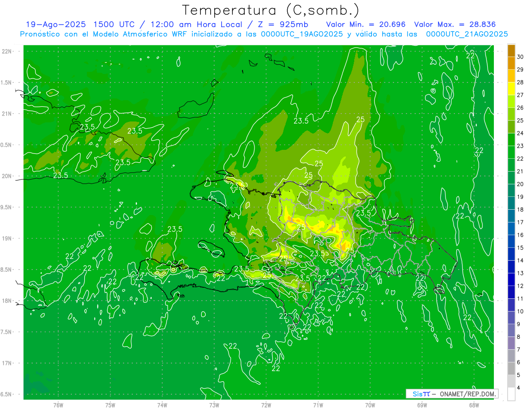Click the '0000UTC_21AGO2025' valid-until text

[467, 34]
